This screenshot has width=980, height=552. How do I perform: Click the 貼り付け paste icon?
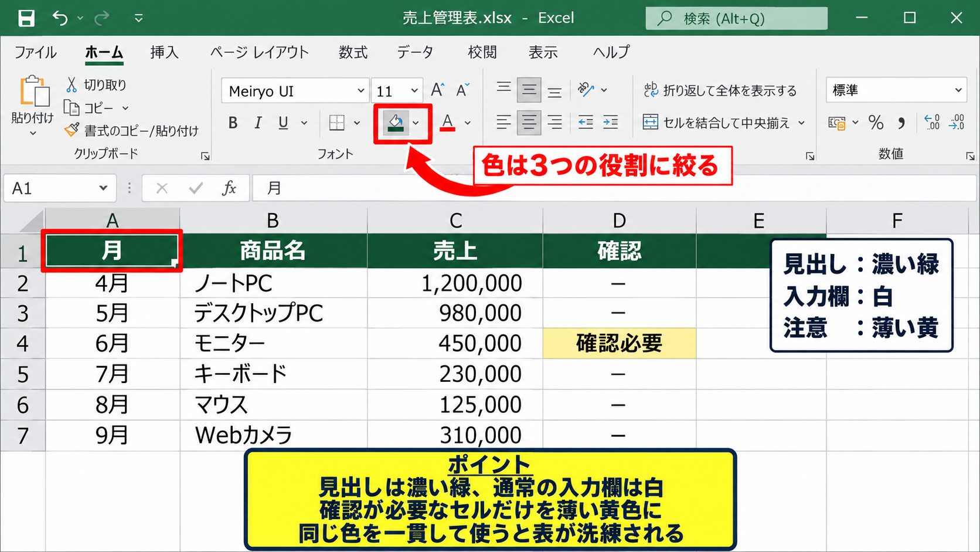pos(33,92)
